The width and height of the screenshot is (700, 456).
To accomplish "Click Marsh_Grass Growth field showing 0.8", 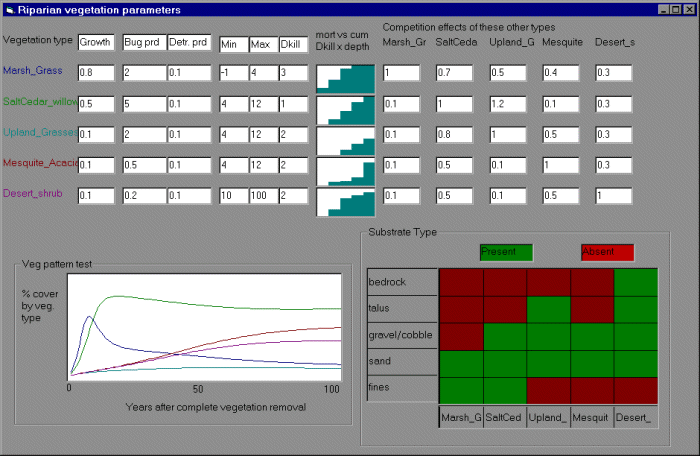I will tap(96, 74).
